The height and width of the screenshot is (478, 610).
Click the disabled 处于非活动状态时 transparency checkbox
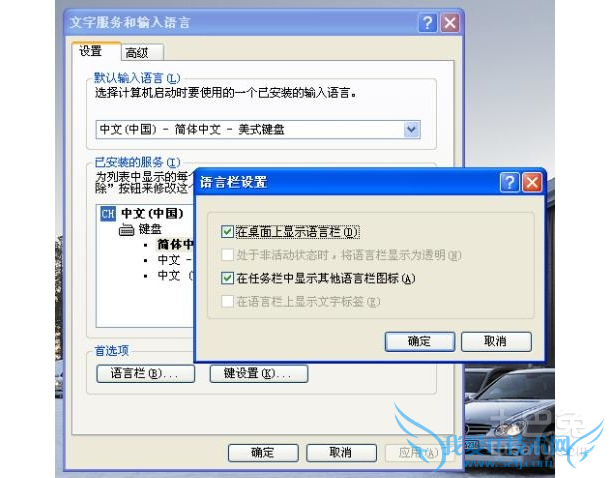pos(227,255)
